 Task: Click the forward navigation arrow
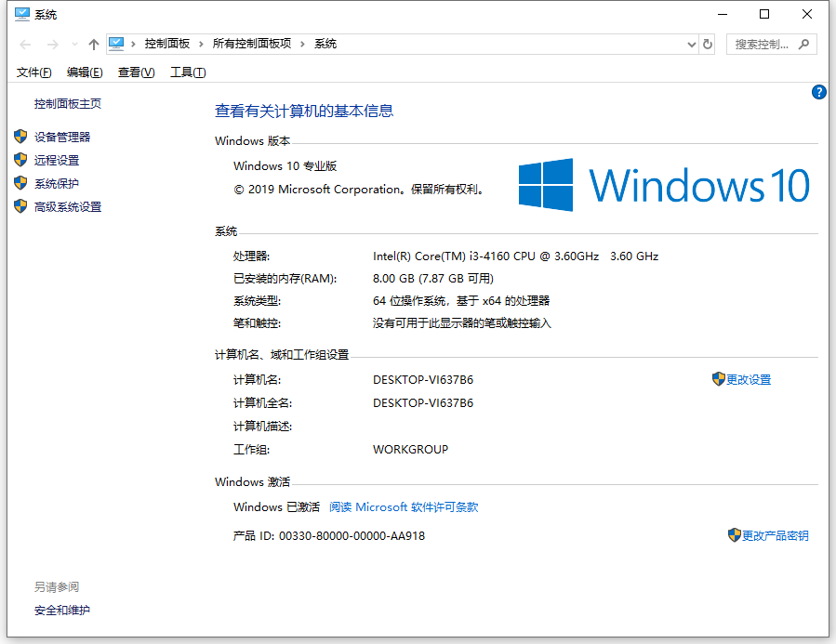point(52,45)
